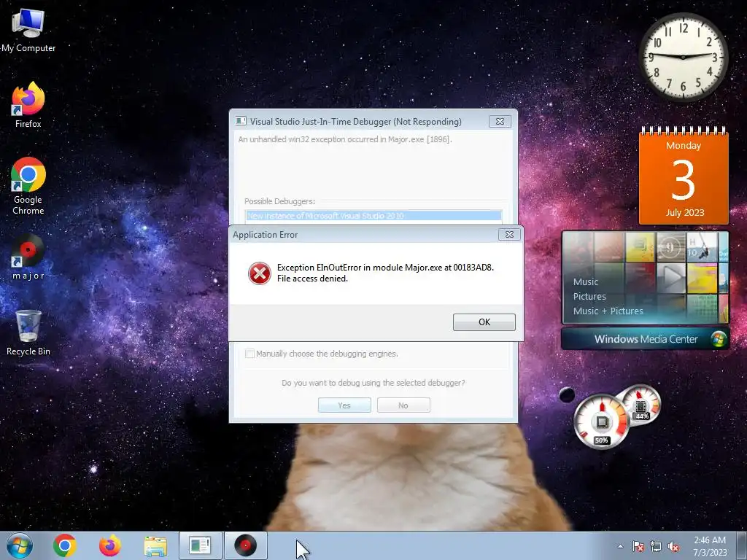Select the Google Chrome desktop shortcut

coord(28,186)
